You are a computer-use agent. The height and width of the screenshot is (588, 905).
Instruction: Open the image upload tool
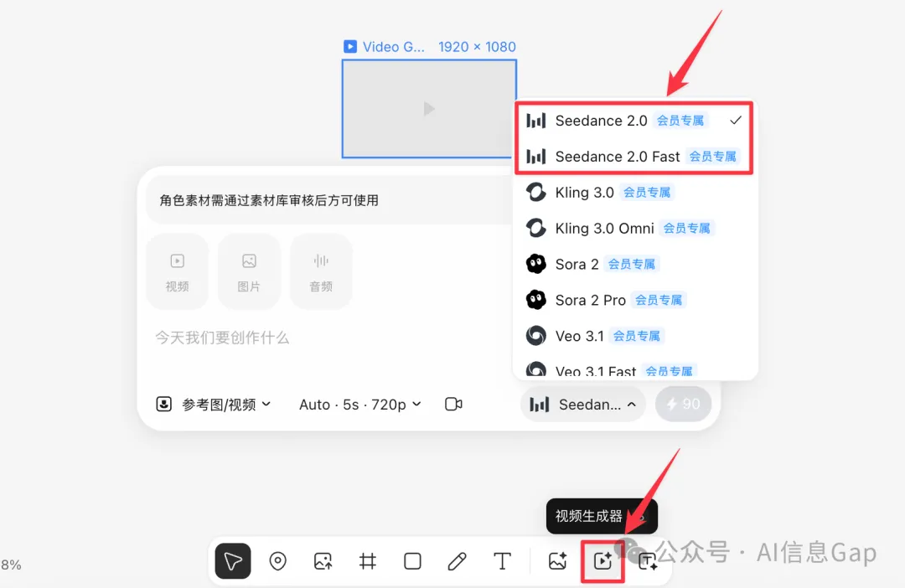(x=323, y=561)
